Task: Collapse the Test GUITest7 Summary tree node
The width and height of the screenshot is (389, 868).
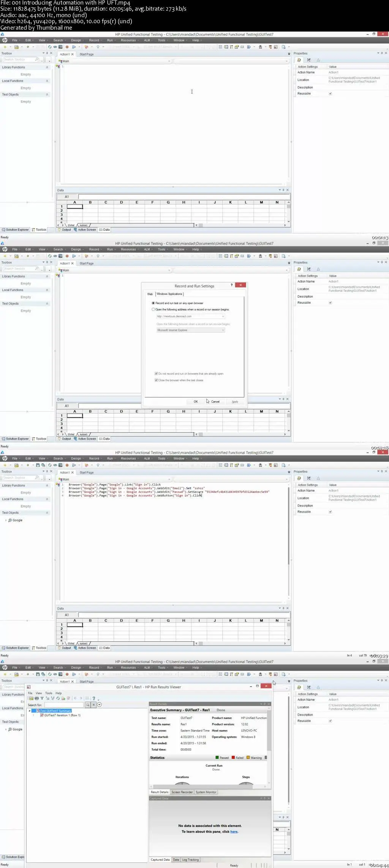Action: (30, 711)
